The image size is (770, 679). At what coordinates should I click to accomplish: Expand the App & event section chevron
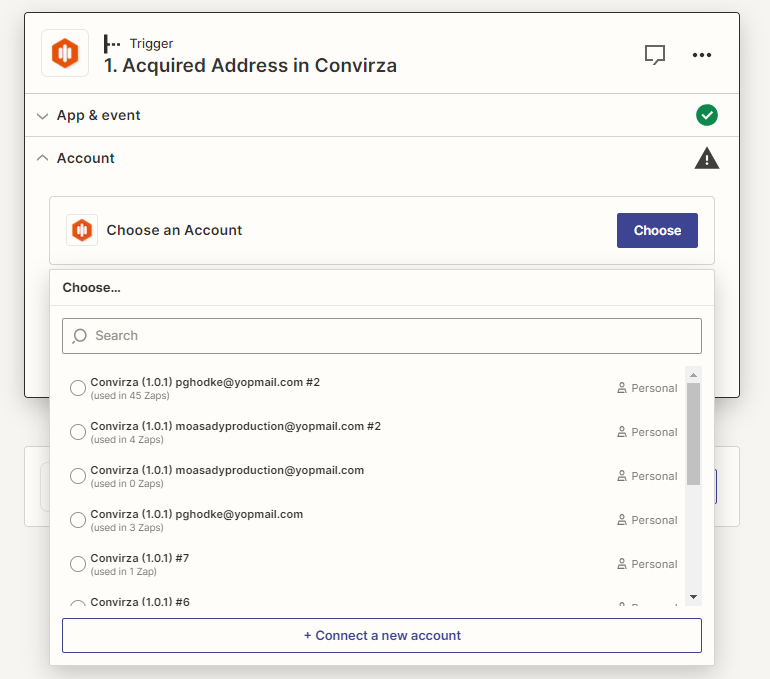[x=43, y=116]
